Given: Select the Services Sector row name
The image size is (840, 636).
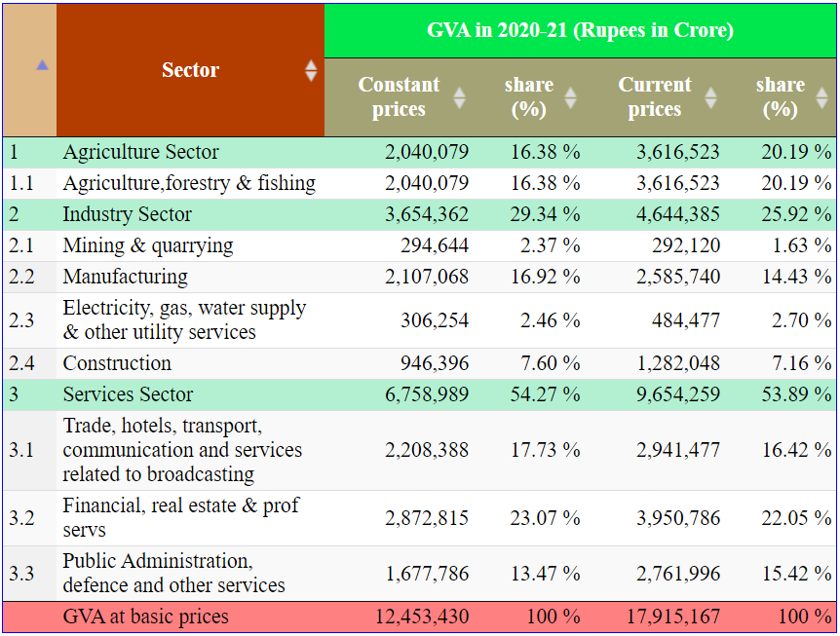Looking at the screenshot, I should 128,394.
